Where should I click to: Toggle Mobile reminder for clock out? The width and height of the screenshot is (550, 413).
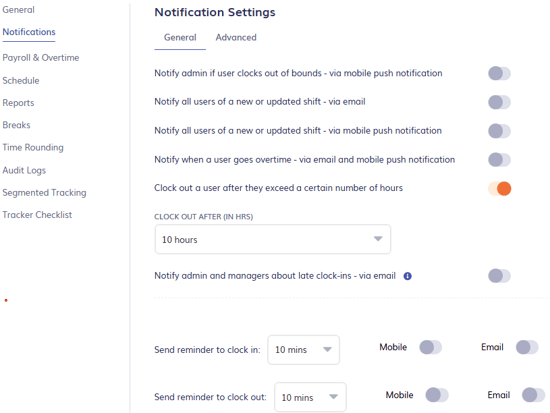[x=437, y=395]
